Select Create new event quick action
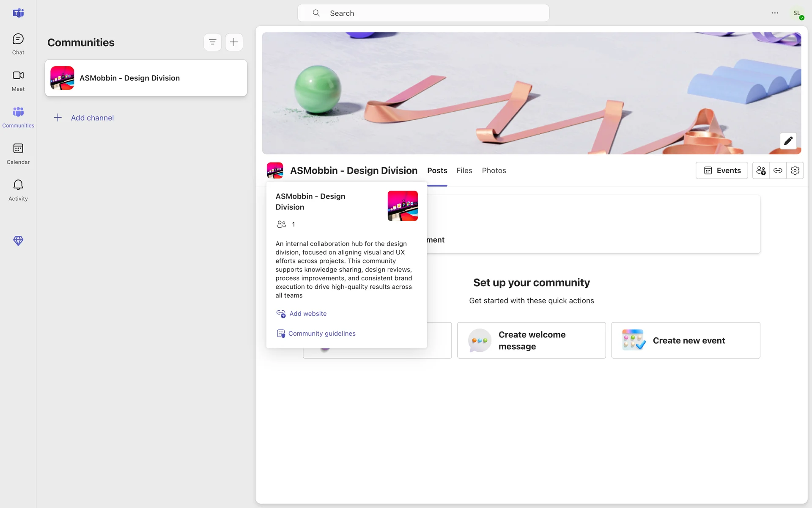The image size is (812, 508). [686, 340]
